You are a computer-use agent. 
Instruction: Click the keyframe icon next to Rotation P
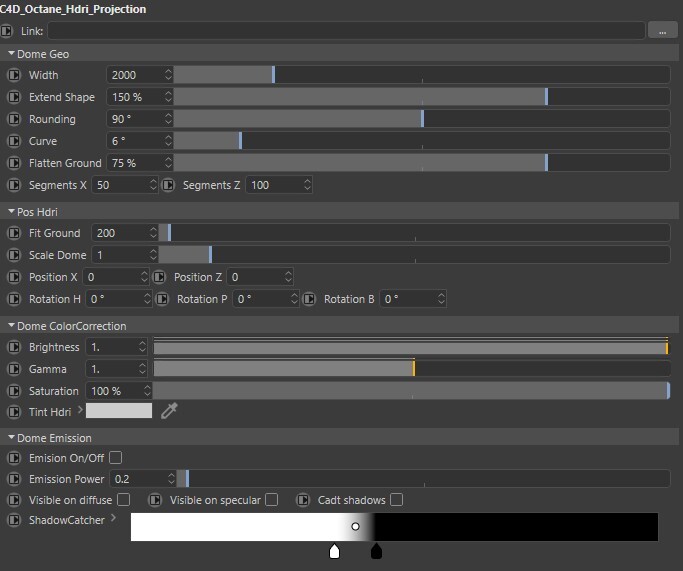[162, 299]
